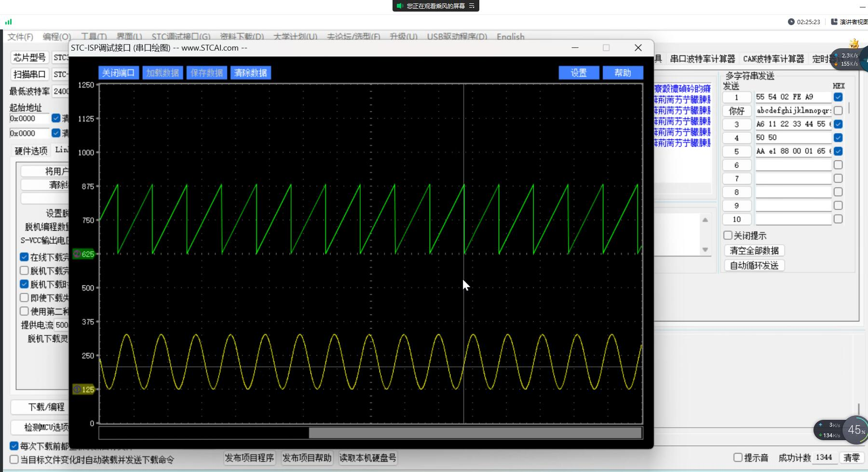Toggle 当目标文件变化时自动装载 checkbox
The image size is (868, 472).
14,459
